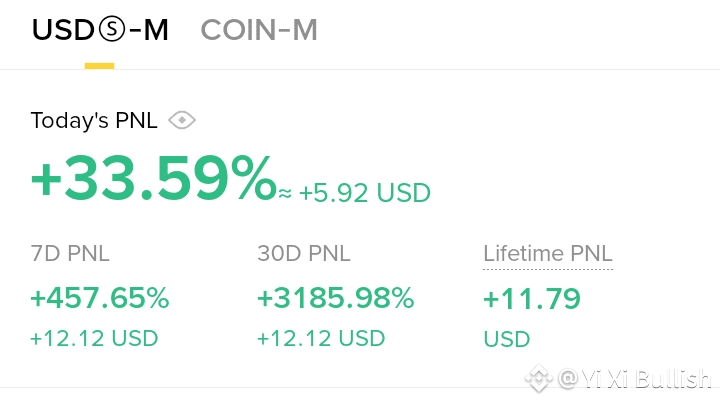Click the Today's PNL label
The height and width of the screenshot is (404, 720).
pyautogui.click(x=94, y=121)
